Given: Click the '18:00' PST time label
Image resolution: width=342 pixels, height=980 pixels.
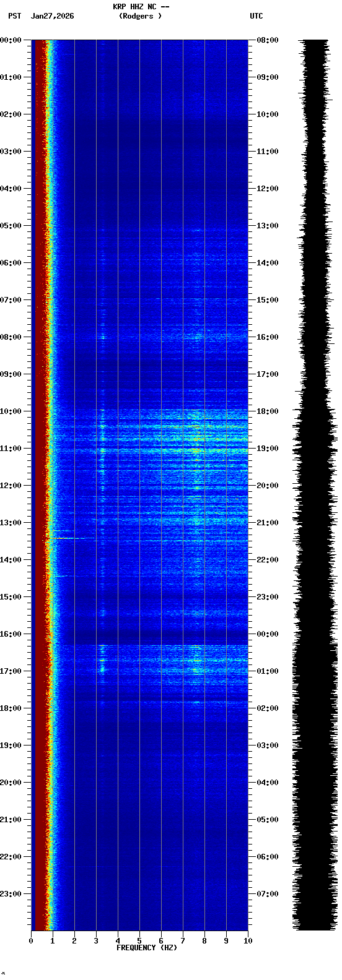Looking at the screenshot, I should 11,708.
